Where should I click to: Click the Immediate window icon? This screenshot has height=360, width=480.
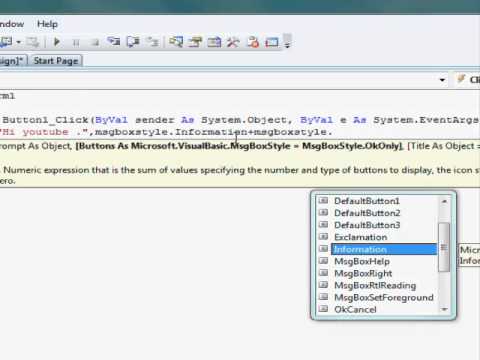pos(272,42)
